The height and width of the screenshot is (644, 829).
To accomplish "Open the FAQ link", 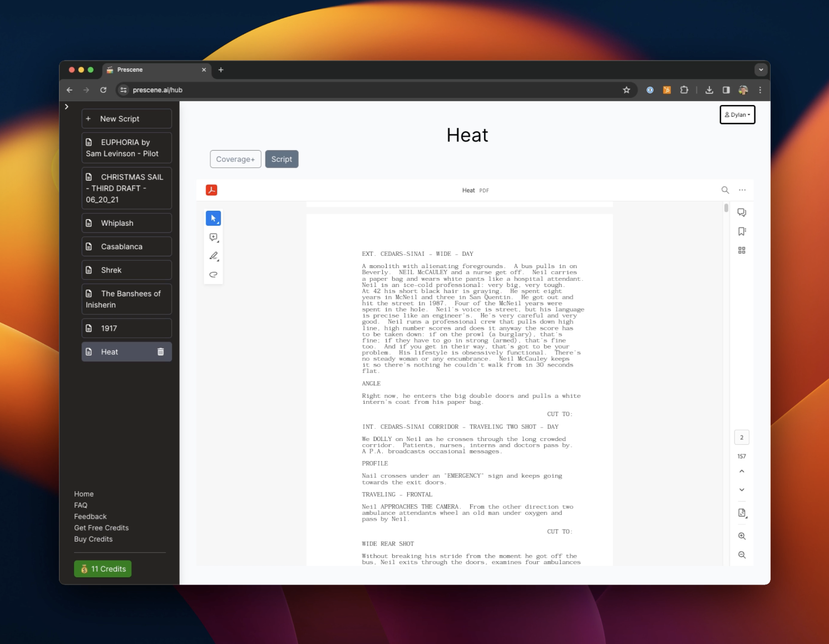I will pyautogui.click(x=81, y=506).
